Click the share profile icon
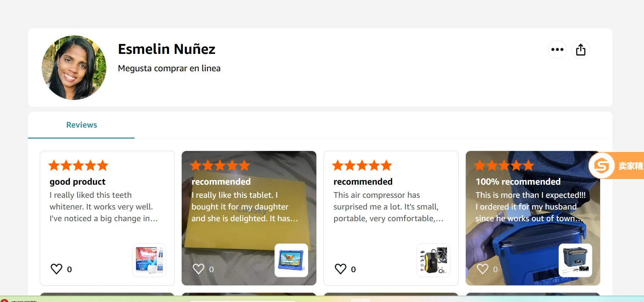 click(x=581, y=50)
